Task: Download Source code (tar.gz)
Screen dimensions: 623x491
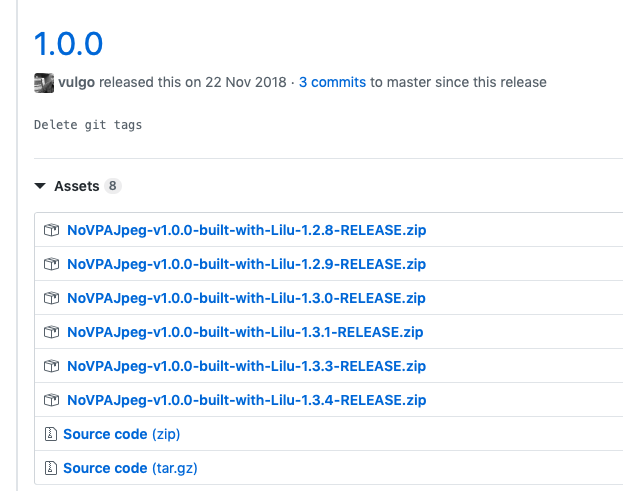Action: point(130,468)
